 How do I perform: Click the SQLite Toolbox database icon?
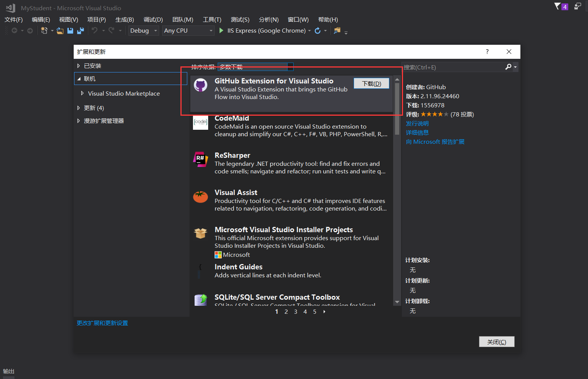click(201, 300)
